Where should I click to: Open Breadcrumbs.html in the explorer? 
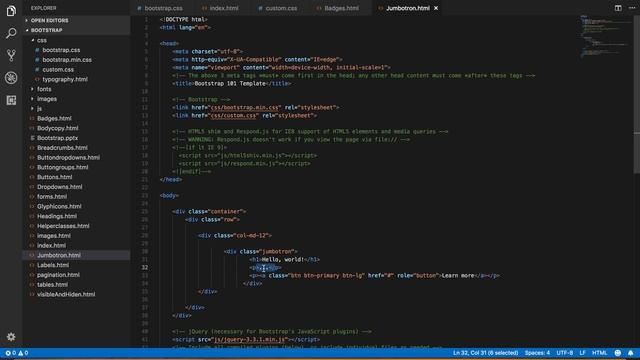pos(62,148)
